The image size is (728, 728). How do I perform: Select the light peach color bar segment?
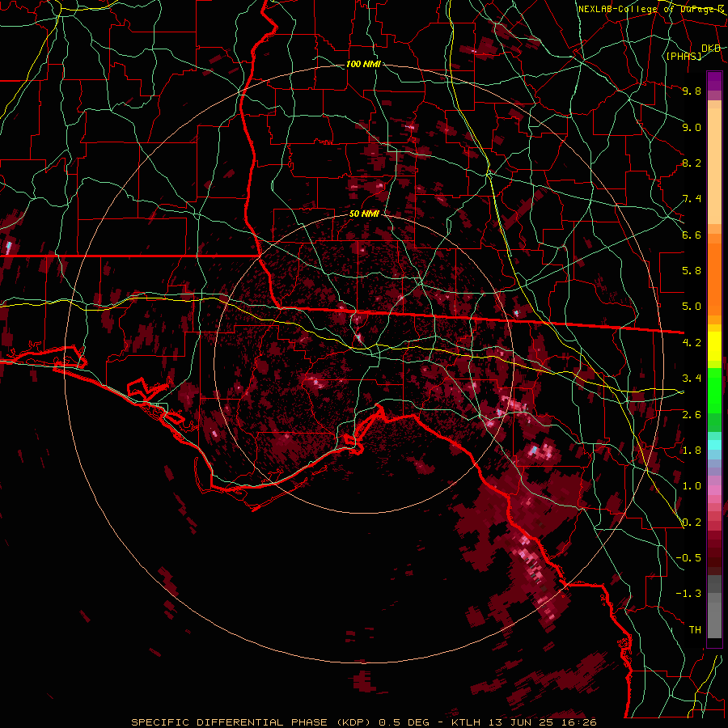click(x=714, y=166)
